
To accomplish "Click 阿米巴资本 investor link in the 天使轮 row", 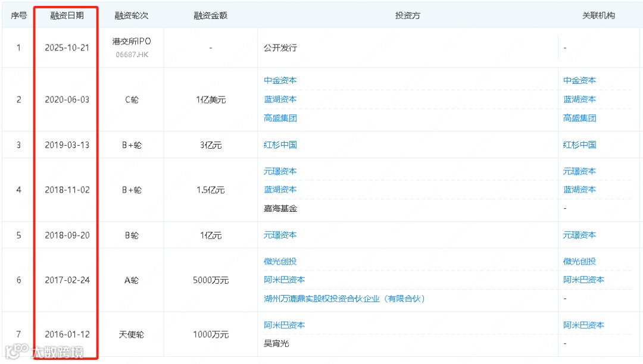I will [x=284, y=325].
